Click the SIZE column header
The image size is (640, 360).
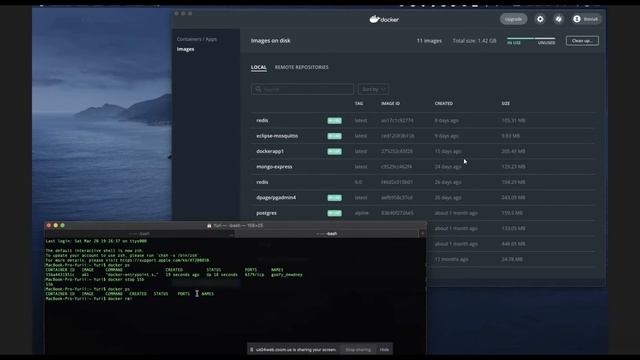pos(506,104)
